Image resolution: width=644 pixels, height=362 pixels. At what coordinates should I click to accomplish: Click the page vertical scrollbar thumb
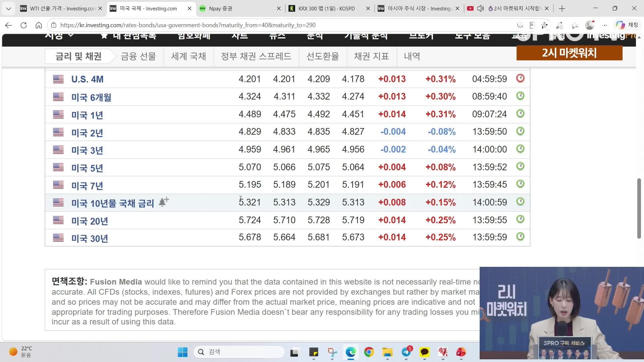639,208
